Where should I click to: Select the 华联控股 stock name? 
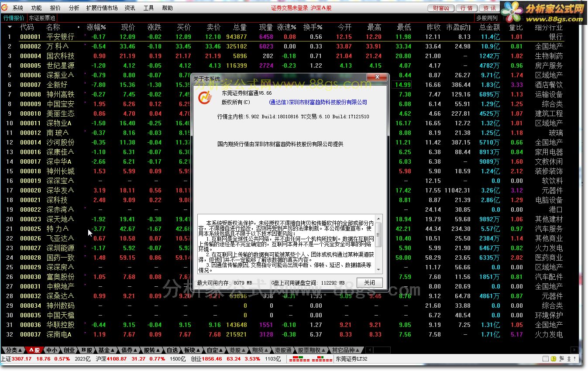coord(61,325)
